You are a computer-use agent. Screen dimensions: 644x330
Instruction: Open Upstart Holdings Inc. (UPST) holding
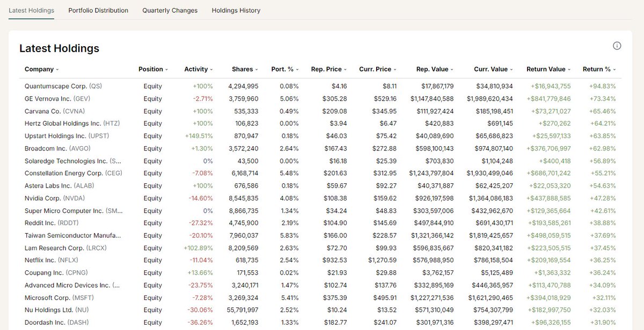pyautogui.click(x=68, y=136)
